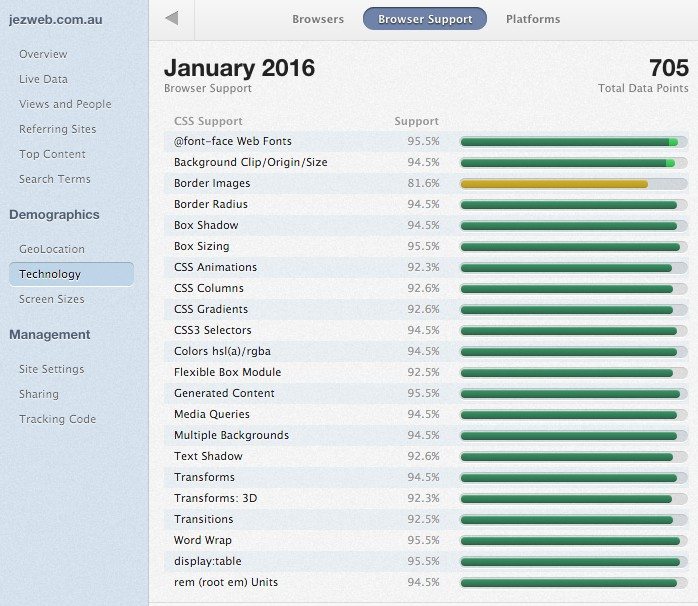Open Overview in the sidebar

tap(43, 54)
